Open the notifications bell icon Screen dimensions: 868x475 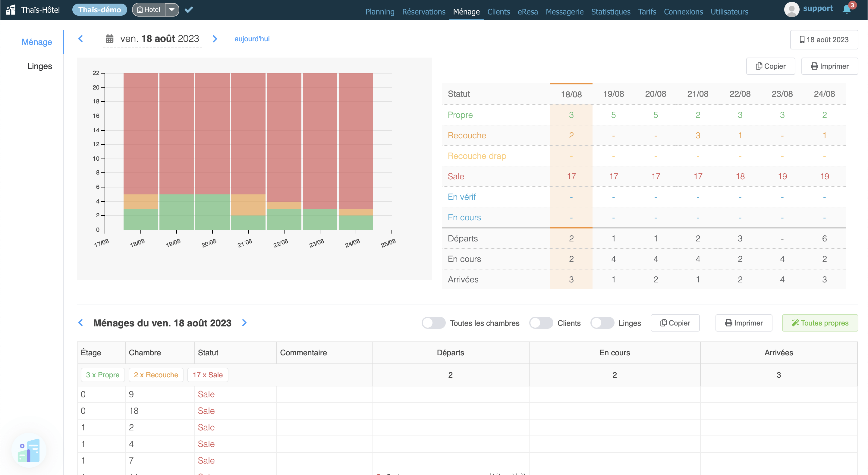pos(846,9)
